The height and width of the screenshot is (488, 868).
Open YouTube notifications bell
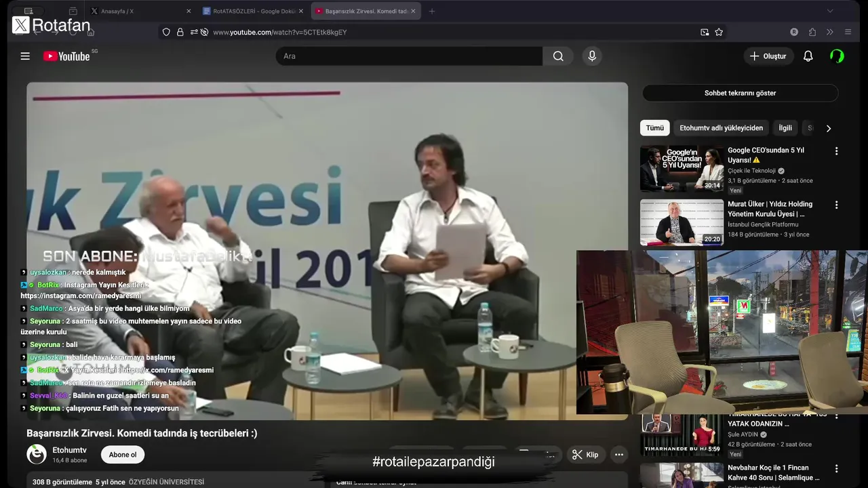coord(808,56)
